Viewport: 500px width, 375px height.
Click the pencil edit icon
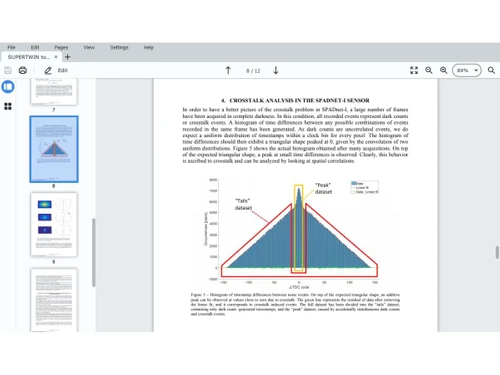pos(48,70)
